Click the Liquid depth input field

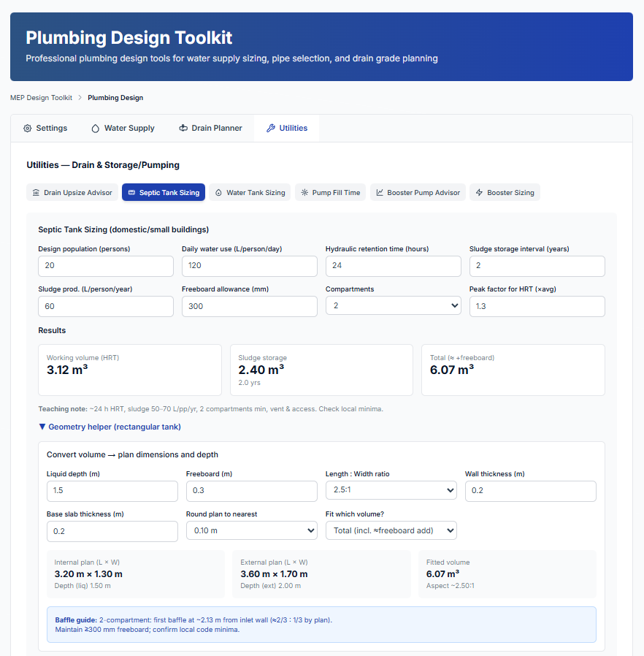coord(112,491)
